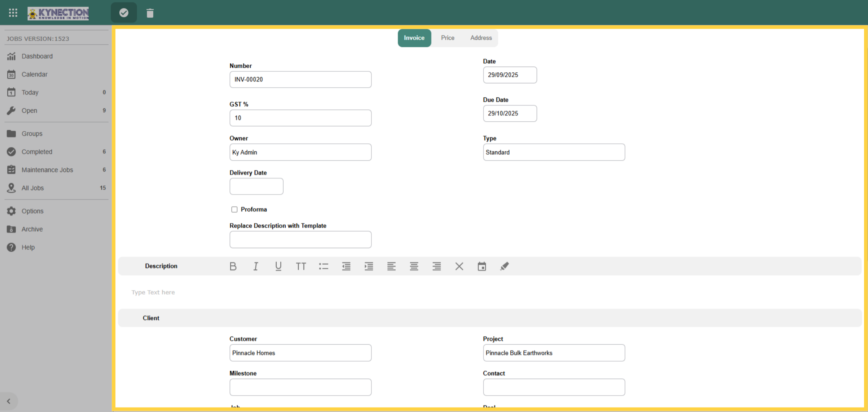The height and width of the screenshot is (412, 868).
Task: Click the Description section label
Action: (161, 266)
